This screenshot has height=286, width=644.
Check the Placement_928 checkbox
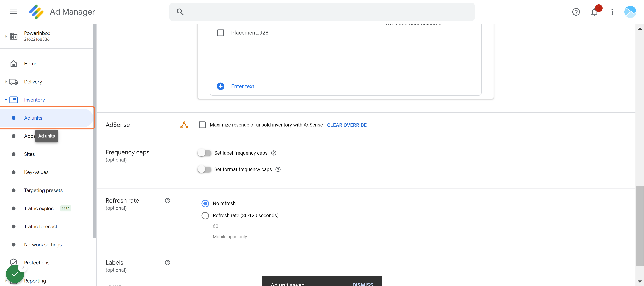220,33
